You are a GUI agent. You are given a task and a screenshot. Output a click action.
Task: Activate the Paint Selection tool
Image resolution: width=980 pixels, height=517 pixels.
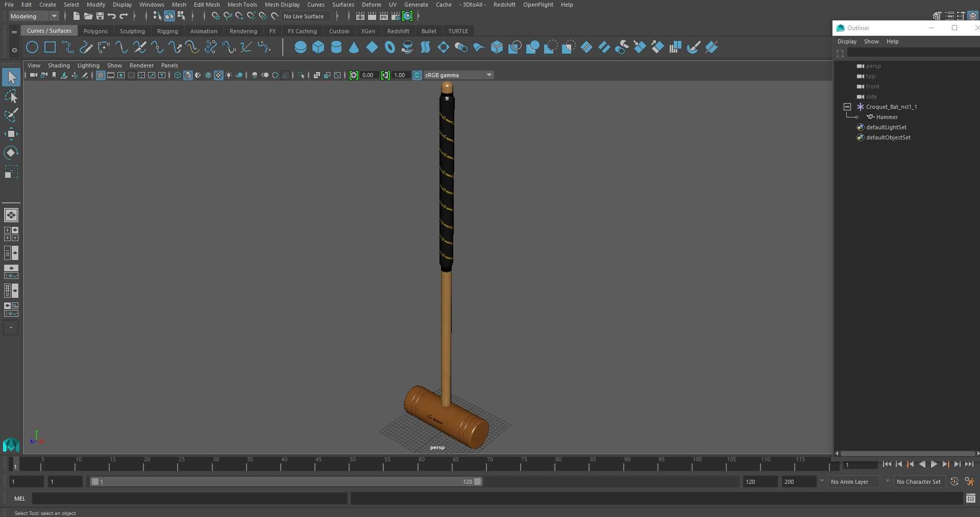pos(11,115)
